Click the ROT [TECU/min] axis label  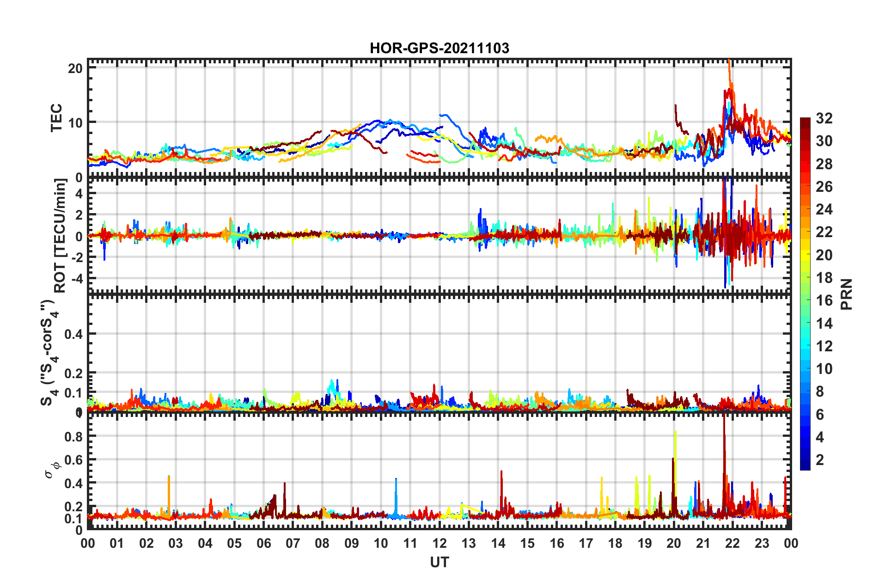pos(60,236)
